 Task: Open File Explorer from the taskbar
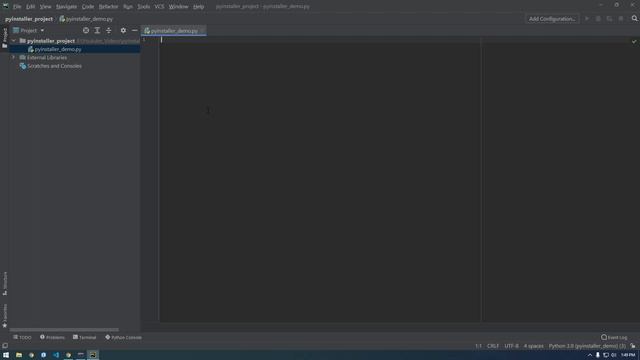(x=19, y=355)
